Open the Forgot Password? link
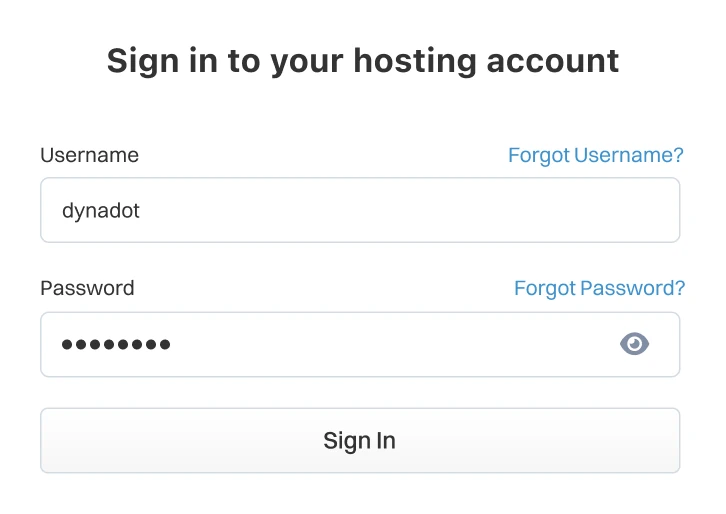This screenshot has width=726, height=514. click(x=599, y=288)
